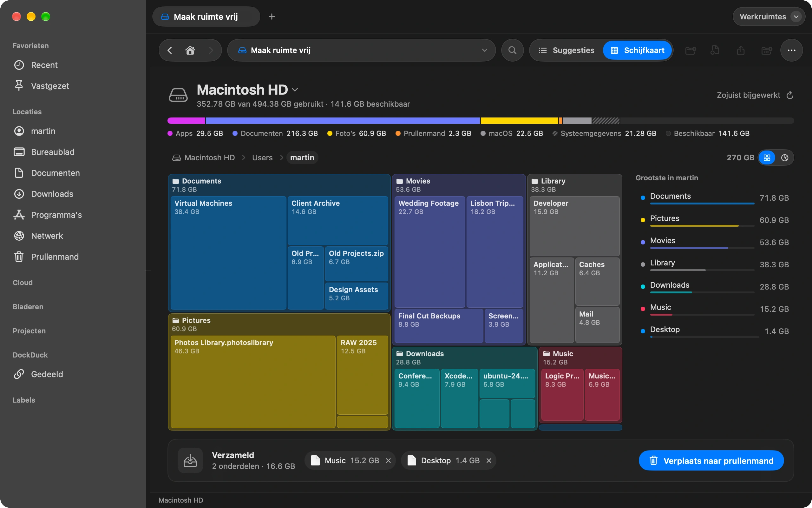
Task: Click Macintosh HD in the breadcrumb
Action: [204, 157]
